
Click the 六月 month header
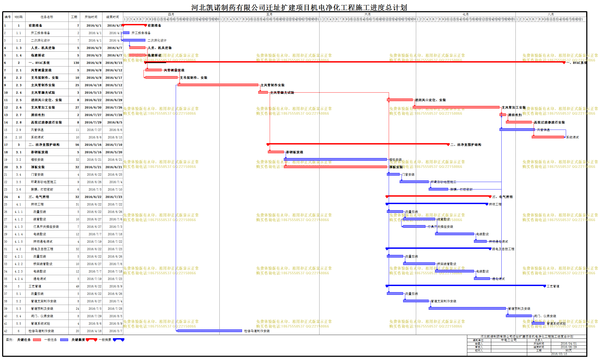click(368, 14)
